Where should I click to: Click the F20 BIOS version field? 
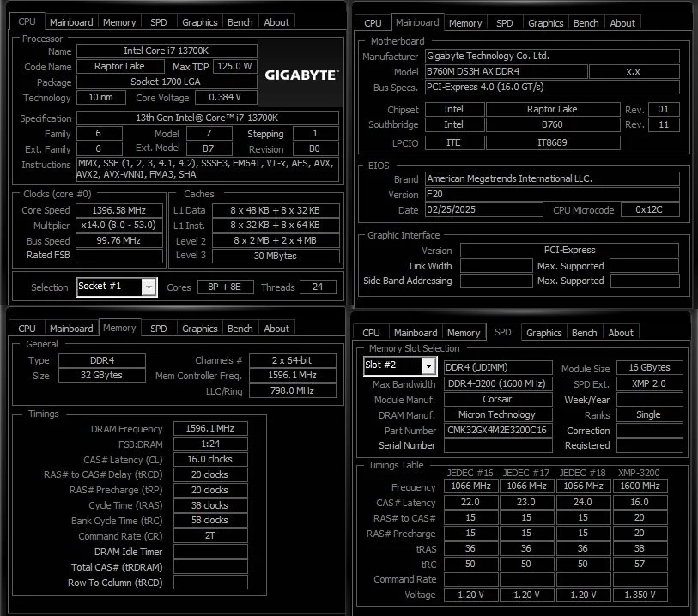pos(552,194)
